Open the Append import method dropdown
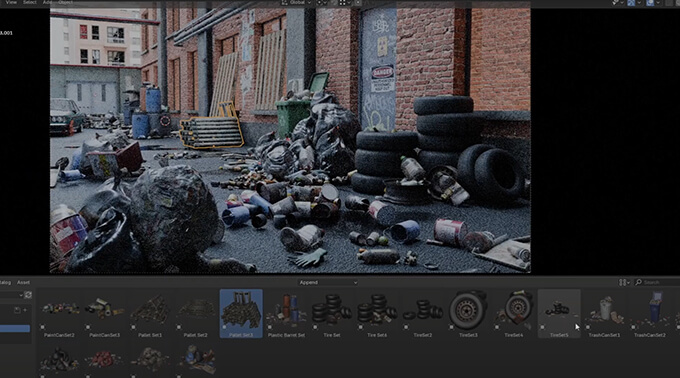Viewport: 680px width, 378px height. click(x=328, y=283)
